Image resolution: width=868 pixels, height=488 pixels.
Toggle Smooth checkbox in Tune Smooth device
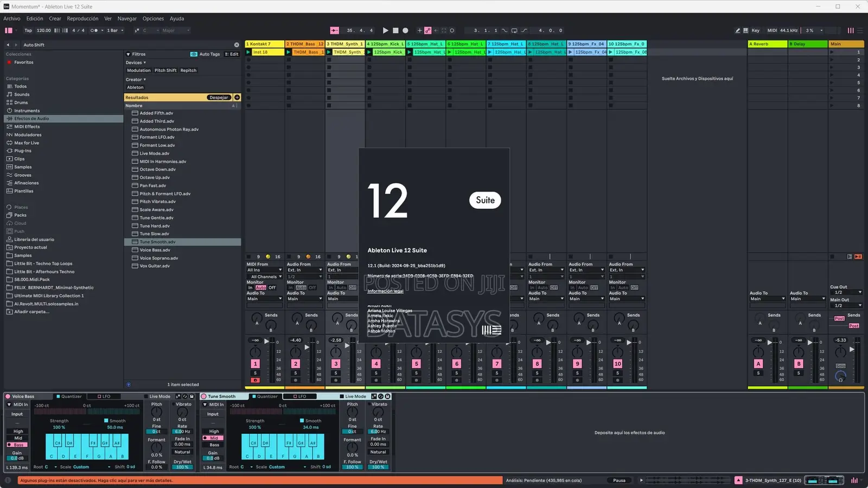[302, 421]
